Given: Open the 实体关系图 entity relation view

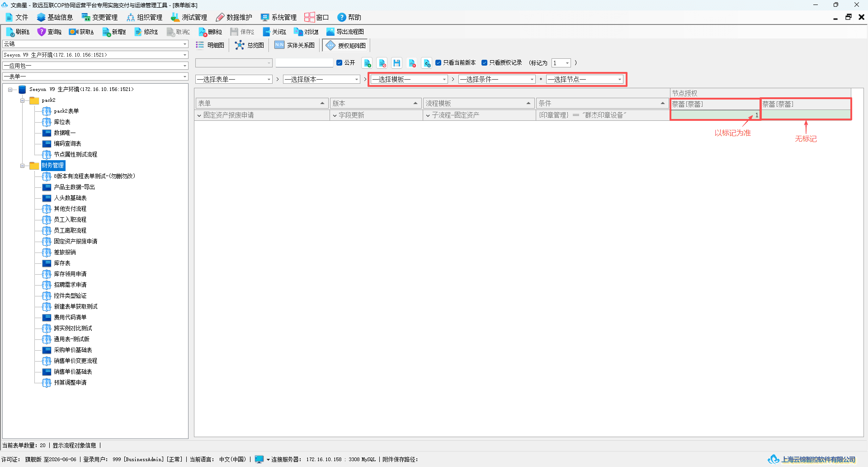Looking at the screenshot, I should [294, 45].
